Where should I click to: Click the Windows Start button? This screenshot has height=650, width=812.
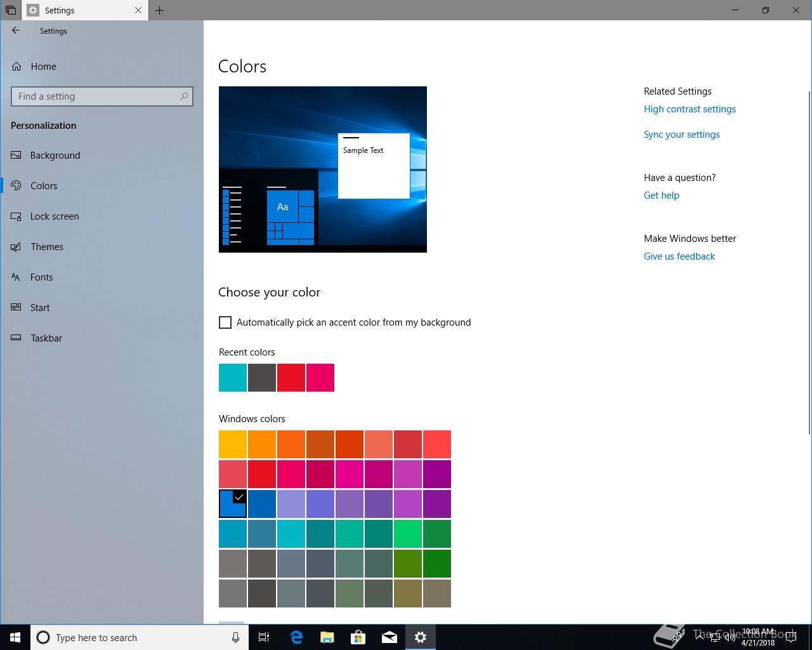[15, 637]
